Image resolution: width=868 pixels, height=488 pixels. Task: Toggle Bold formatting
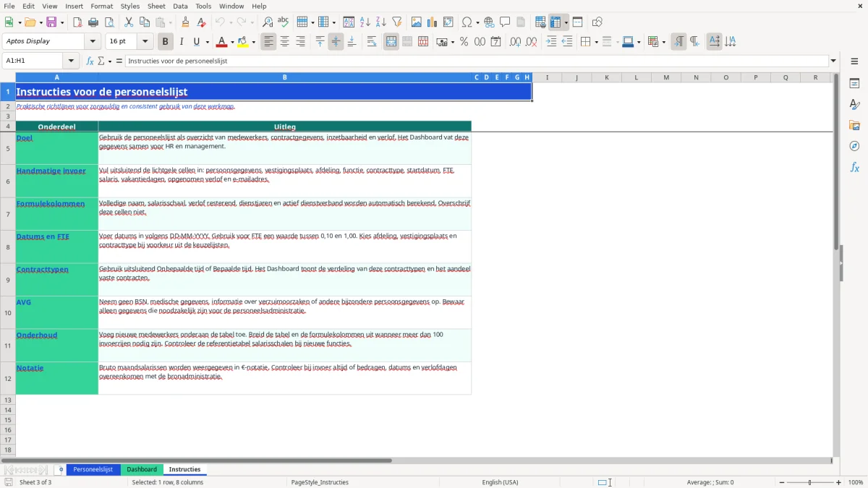166,42
